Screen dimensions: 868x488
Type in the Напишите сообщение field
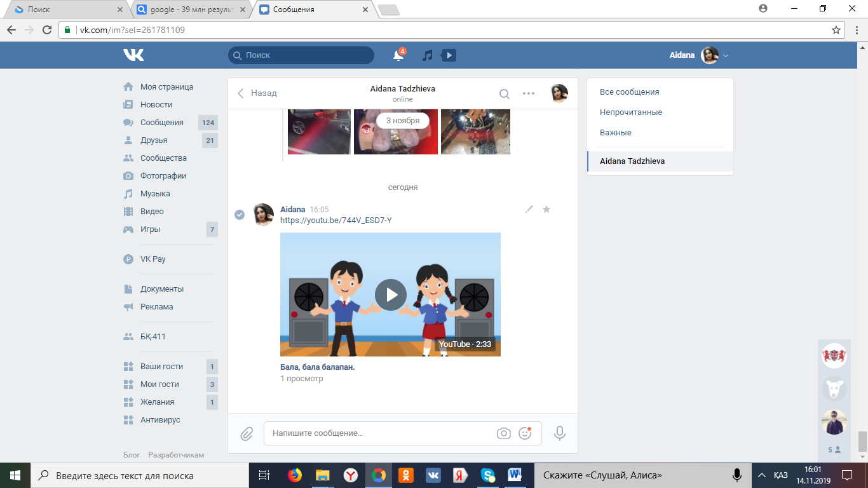pos(403,433)
